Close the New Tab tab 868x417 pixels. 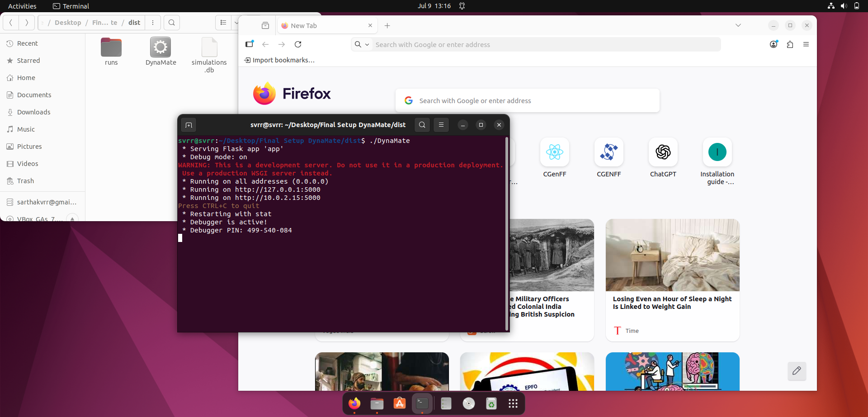pos(370,26)
